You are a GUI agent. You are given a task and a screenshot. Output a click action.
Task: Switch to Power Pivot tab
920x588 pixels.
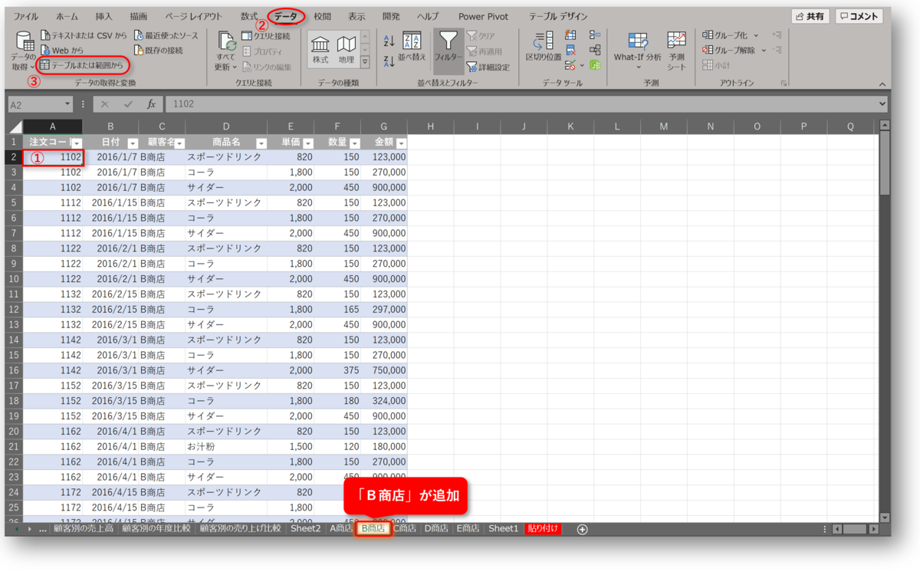(x=484, y=16)
